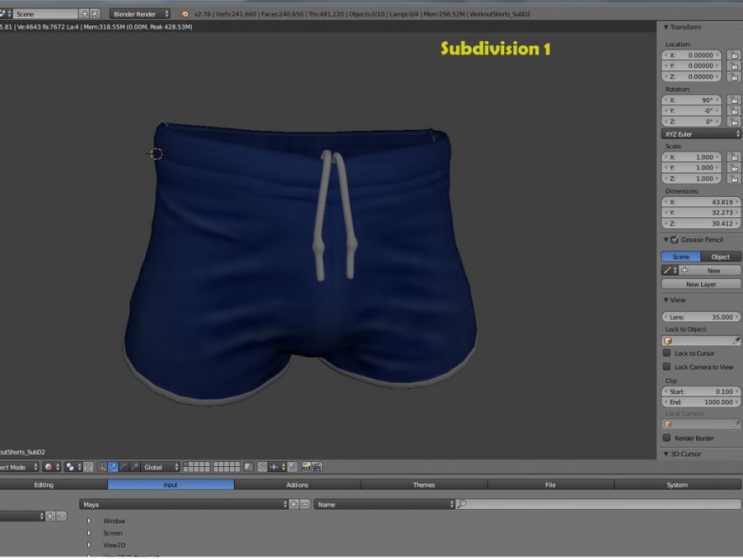This screenshot has width=743, height=560.
Task: Click the New Layer grease pencil button
Action: (x=701, y=284)
